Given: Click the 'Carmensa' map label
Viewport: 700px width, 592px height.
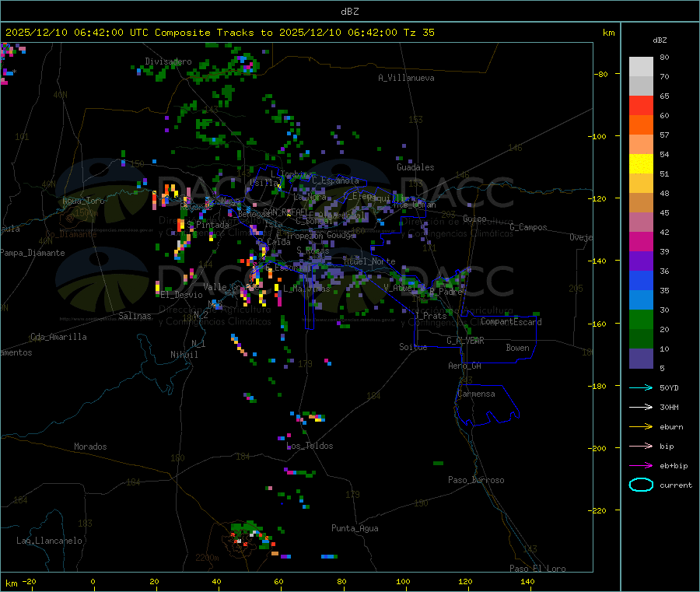Looking at the screenshot, I should coord(476,394).
